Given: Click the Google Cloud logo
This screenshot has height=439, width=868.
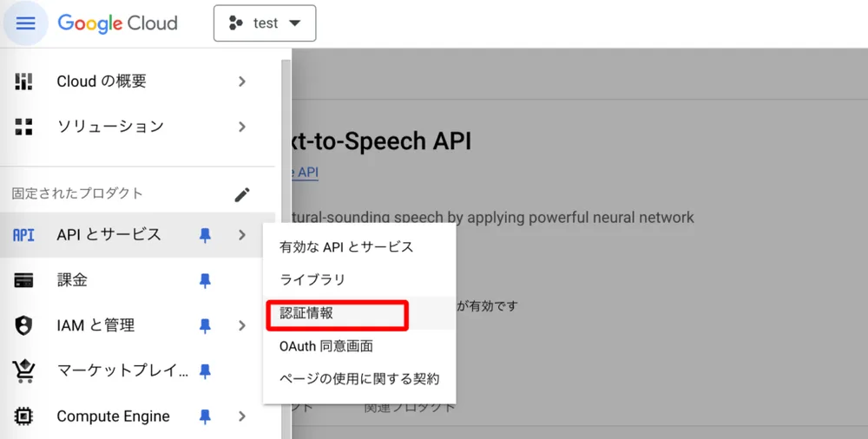Looking at the screenshot, I should click(x=117, y=23).
